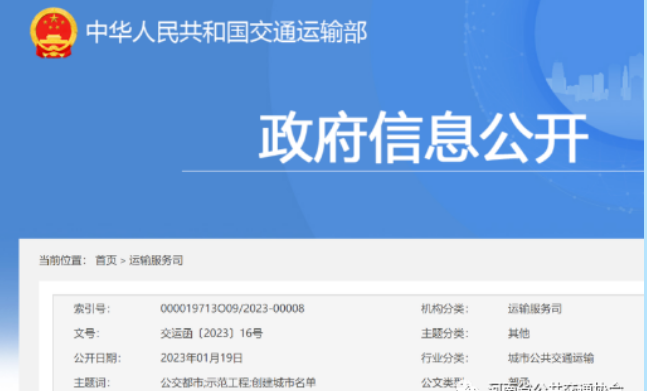Screen dimensions: 647x391
Task: Select the 文号 label
Action: (x=86, y=333)
